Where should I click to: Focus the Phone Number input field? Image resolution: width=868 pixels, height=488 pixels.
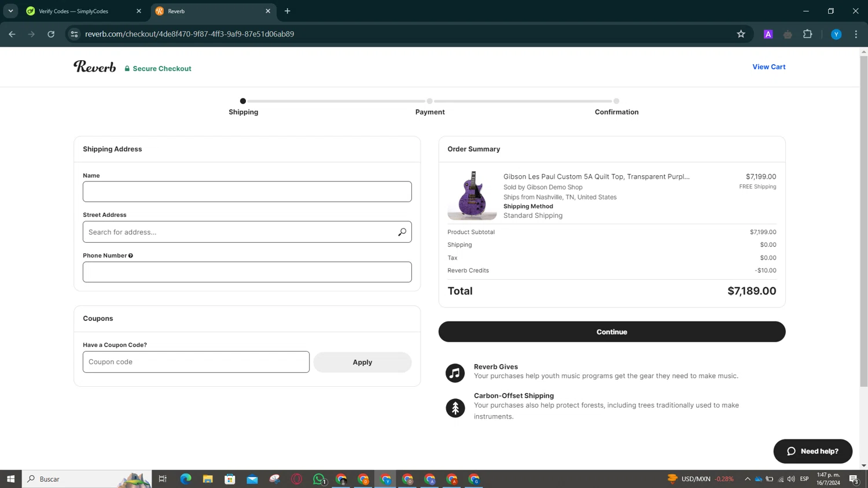tap(247, 272)
